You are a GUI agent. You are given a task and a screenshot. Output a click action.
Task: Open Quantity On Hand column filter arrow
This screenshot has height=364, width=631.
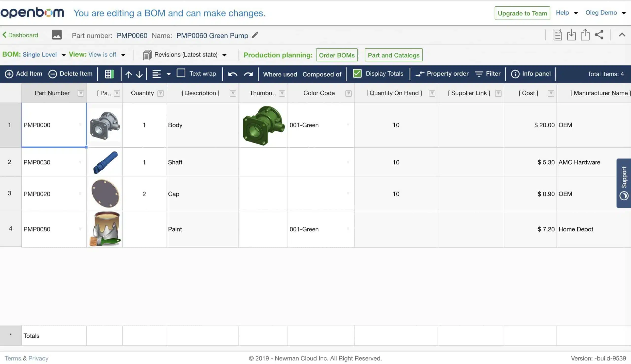432,93
